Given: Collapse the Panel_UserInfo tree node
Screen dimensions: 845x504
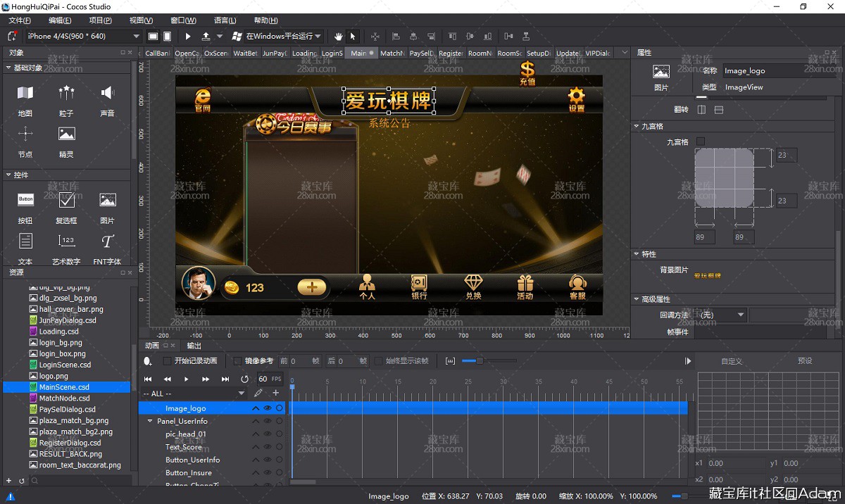Looking at the screenshot, I should (150, 421).
